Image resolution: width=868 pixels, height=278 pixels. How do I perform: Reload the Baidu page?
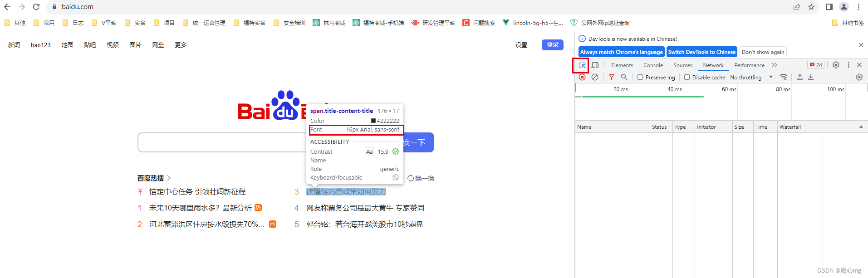tap(36, 7)
